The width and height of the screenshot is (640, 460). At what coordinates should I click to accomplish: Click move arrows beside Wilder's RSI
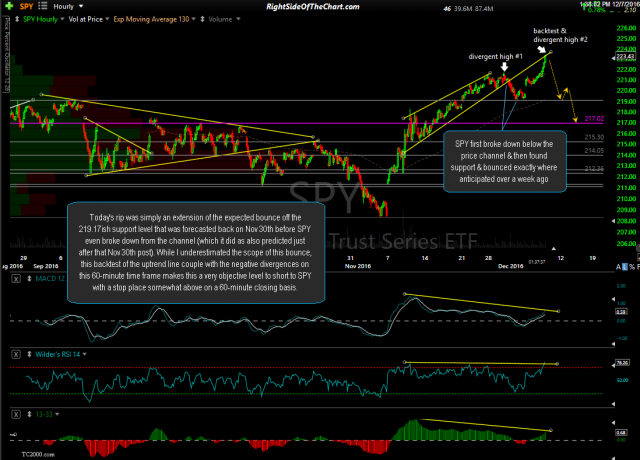click(29, 354)
